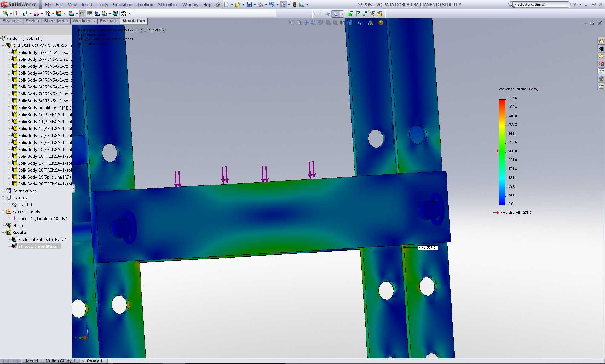Expand the SolidBody 9(Split Line1[1]) node
This screenshot has width=605, height=364.
click(x=9, y=108)
